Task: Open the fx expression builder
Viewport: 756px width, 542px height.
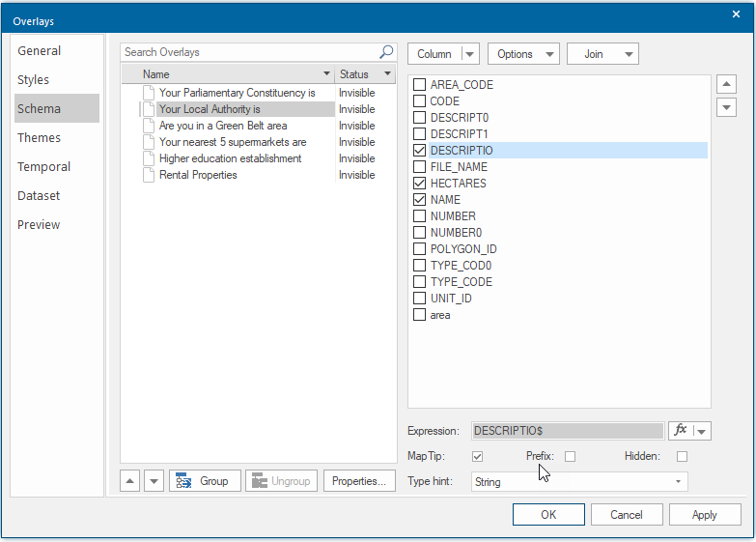Action: click(x=681, y=431)
